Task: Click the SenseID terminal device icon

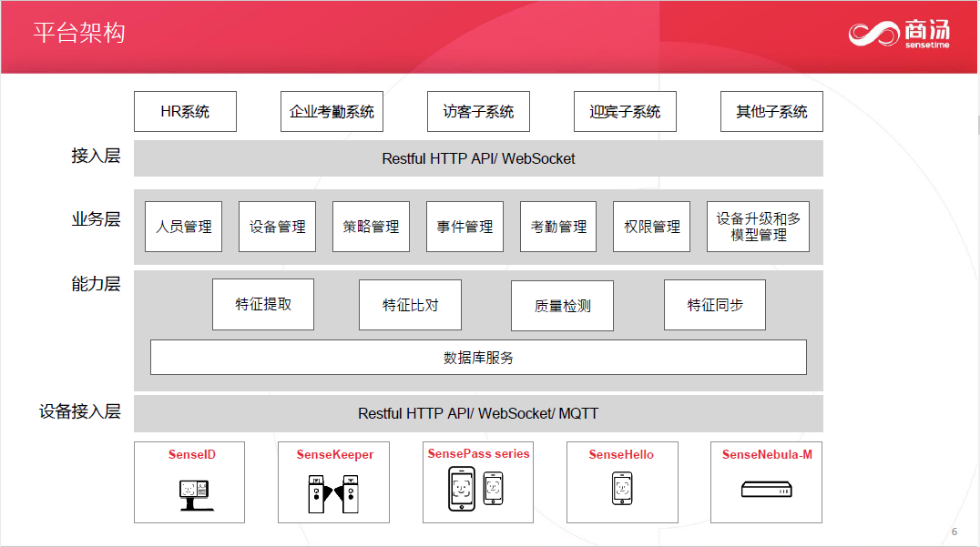Action: [x=196, y=495]
